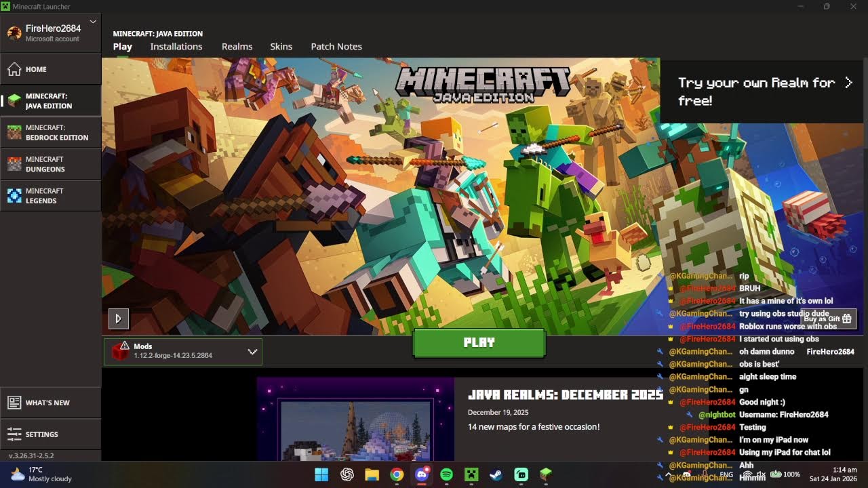This screenshot has height=488, width=868.
Task: Click the ENG language indicator
Action: coord(726,475)
